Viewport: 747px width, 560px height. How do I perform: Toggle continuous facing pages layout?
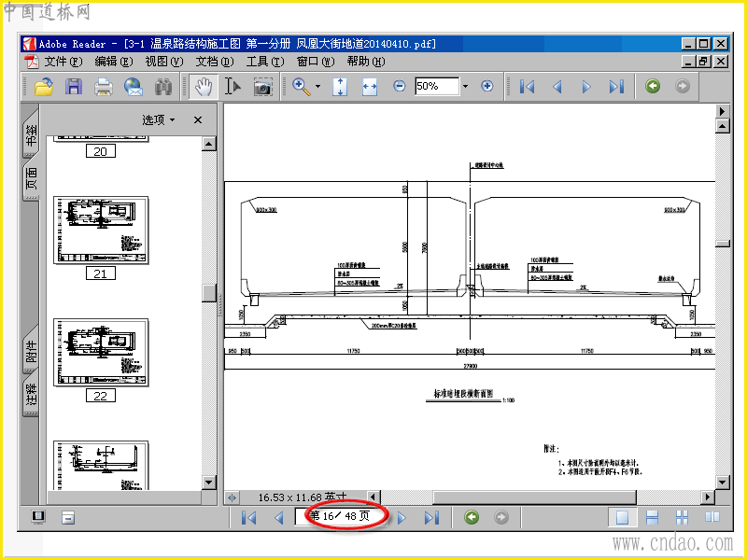coord(682,517)
